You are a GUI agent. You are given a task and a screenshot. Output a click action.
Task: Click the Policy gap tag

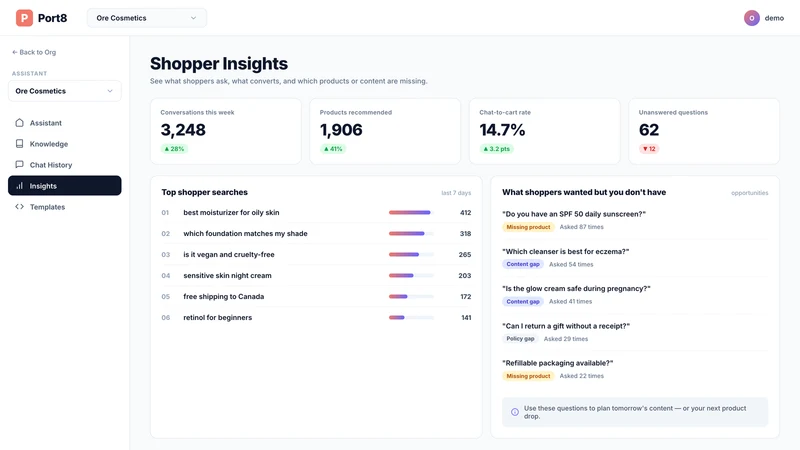520,339
